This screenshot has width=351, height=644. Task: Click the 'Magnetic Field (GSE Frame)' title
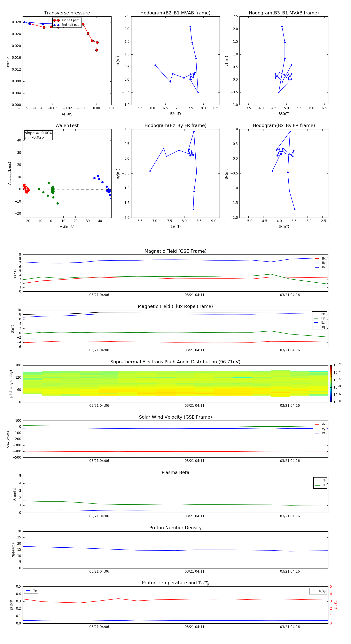[175, 251]
